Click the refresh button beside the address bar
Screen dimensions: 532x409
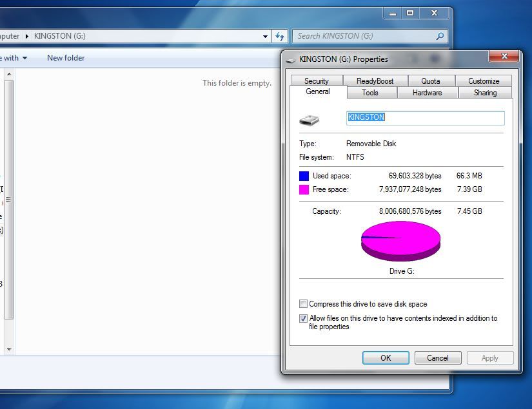tap(280, 36)
